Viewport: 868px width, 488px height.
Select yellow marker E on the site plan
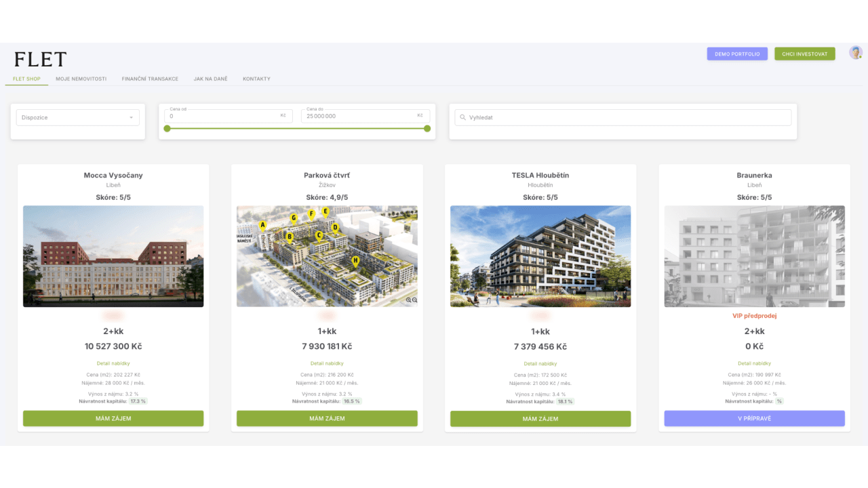click(325, 211)
